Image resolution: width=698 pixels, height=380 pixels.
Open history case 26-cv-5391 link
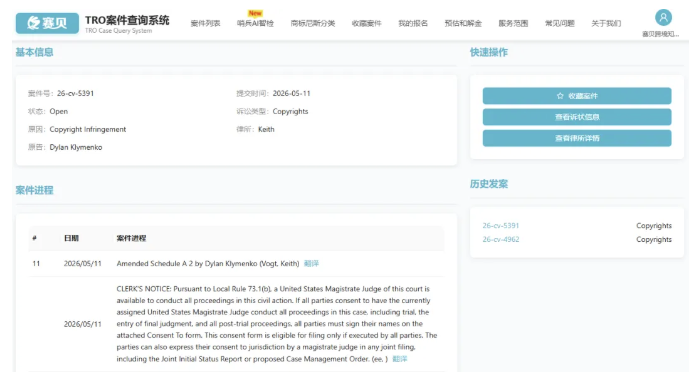coord(501,226)
